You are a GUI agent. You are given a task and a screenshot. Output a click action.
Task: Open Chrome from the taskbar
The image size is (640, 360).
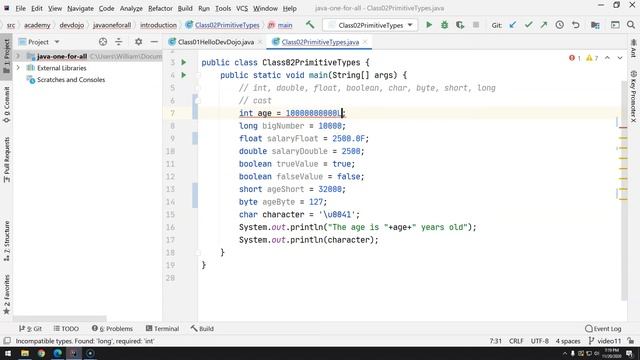coord(41,353)
